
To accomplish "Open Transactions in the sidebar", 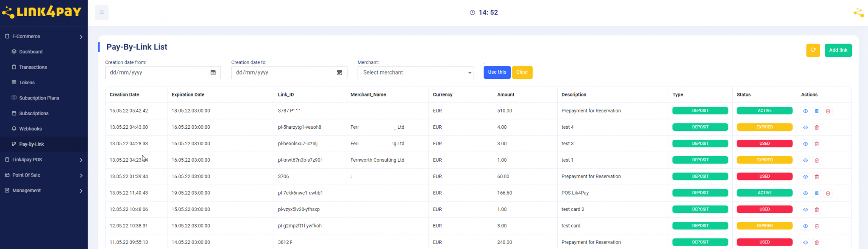I will point(33,67).
